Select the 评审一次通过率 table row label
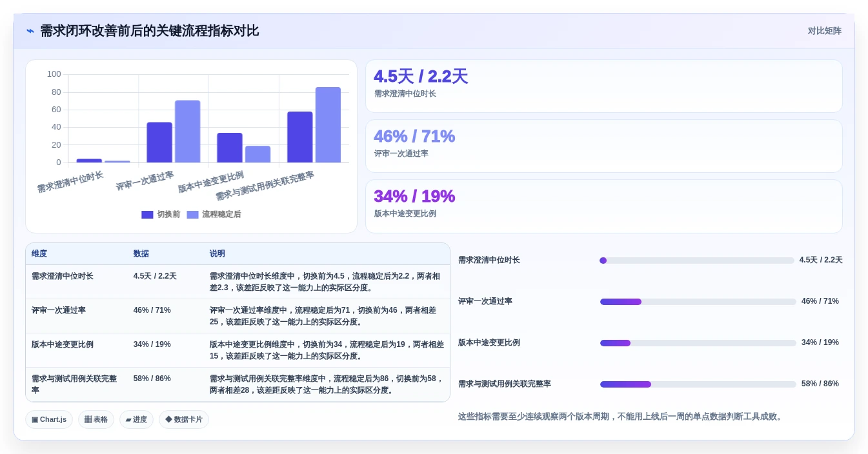 coord(59,310)
